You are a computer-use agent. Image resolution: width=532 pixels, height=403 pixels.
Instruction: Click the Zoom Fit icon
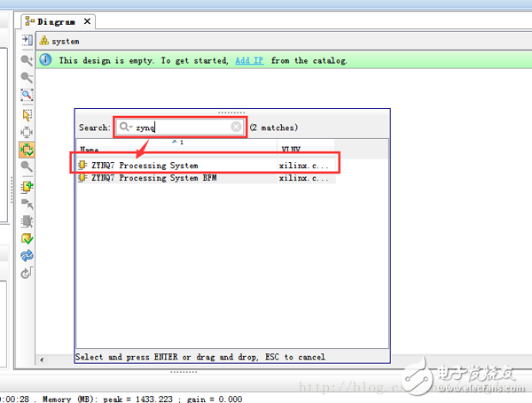pos(27,95)
